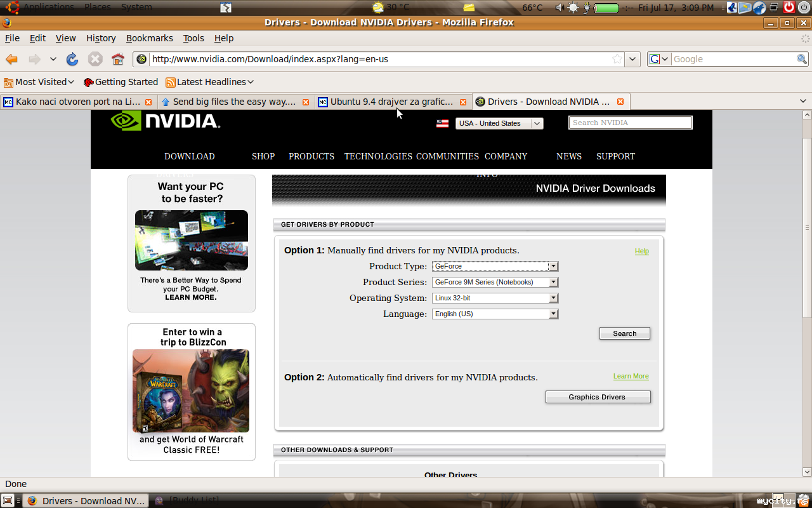Open the 'Want your PC to be faster' ad image
The width and height of the screenshot is (812, 508).
(x=192, y=240)
